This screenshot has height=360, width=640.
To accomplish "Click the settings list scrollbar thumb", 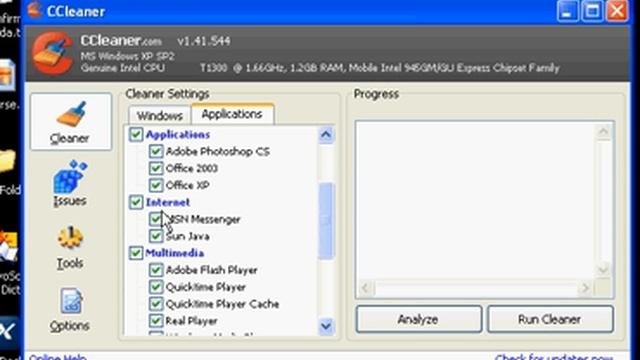I will tap(326, 220).
